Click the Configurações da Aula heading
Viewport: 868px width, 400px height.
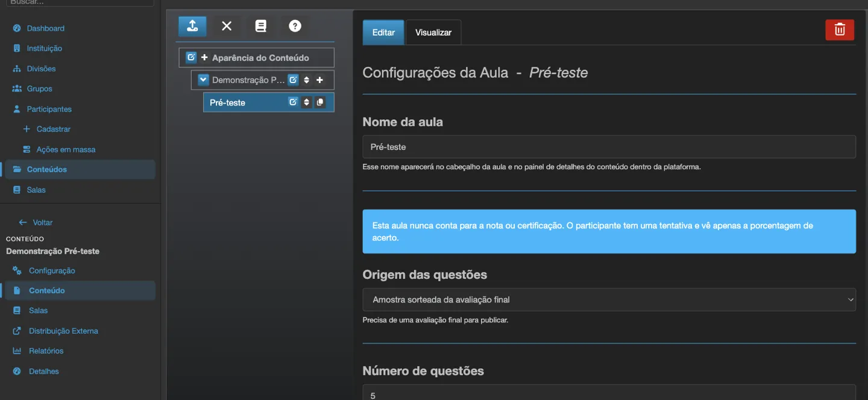coord(475,73)
